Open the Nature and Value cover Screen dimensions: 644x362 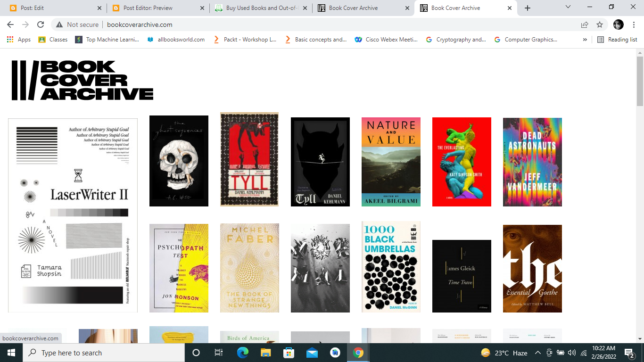click(391, 162)
